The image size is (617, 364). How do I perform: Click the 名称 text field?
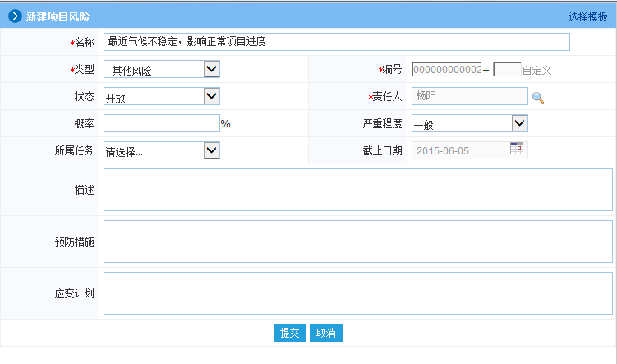tap(336, 42)
